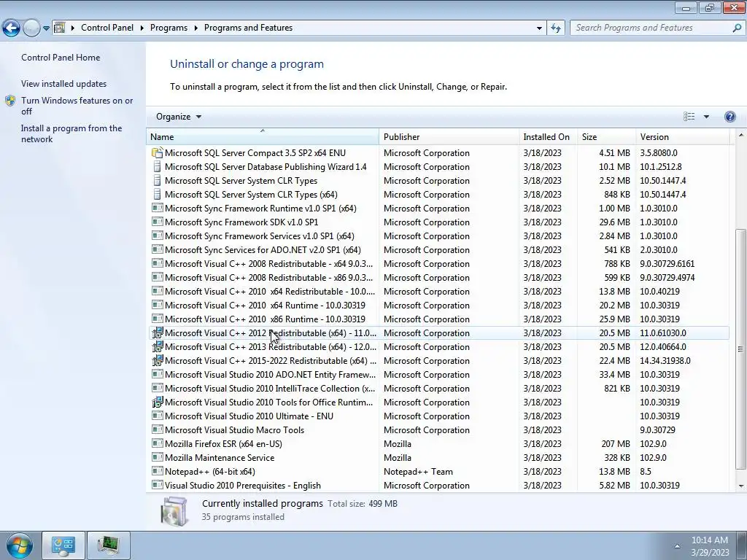Open More options arrow beside view icon

tap(706, 117)
